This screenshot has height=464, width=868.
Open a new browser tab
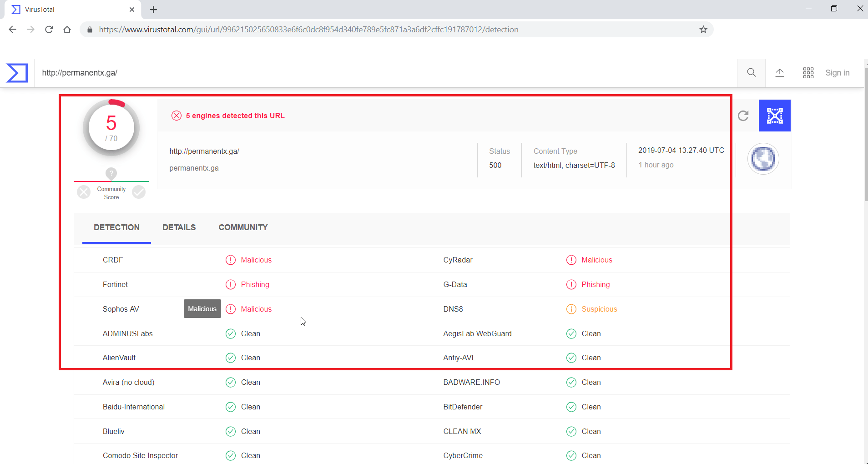(x=153, y=10)
